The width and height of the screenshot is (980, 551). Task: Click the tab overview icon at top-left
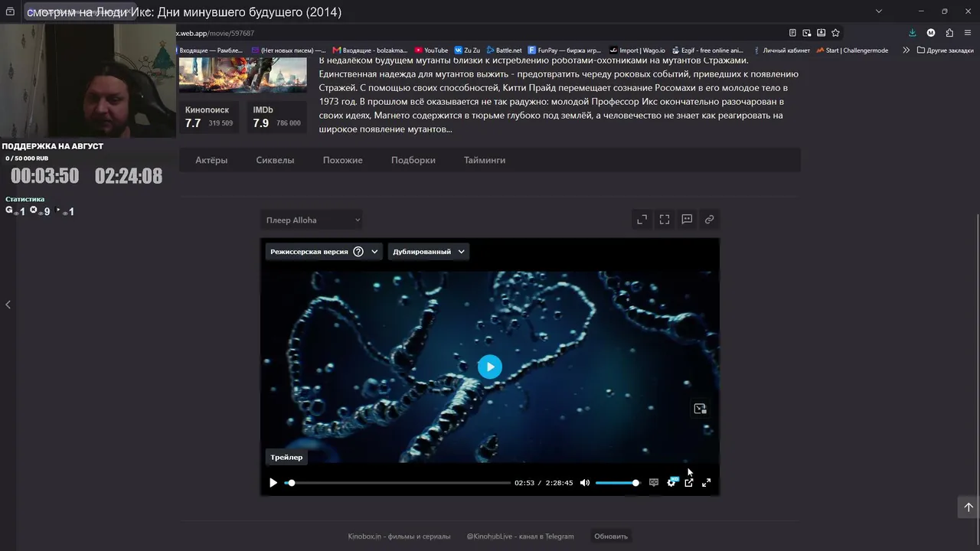pyautogui.click(x=10, y=11)
